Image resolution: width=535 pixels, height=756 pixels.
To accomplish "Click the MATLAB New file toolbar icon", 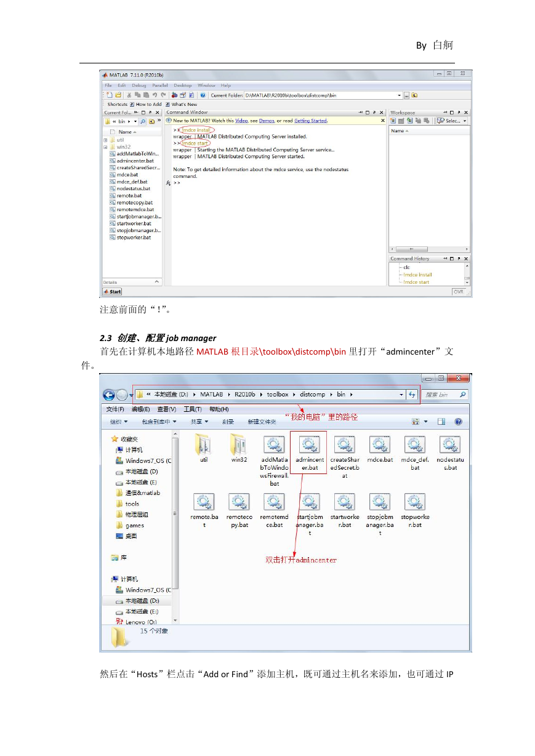I will (110, 95).
